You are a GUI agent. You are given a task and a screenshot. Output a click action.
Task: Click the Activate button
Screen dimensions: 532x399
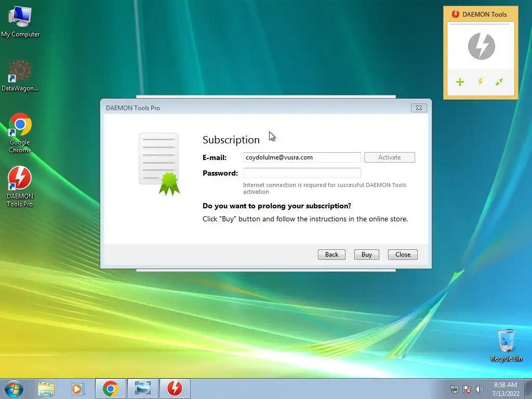coord(390,157)
